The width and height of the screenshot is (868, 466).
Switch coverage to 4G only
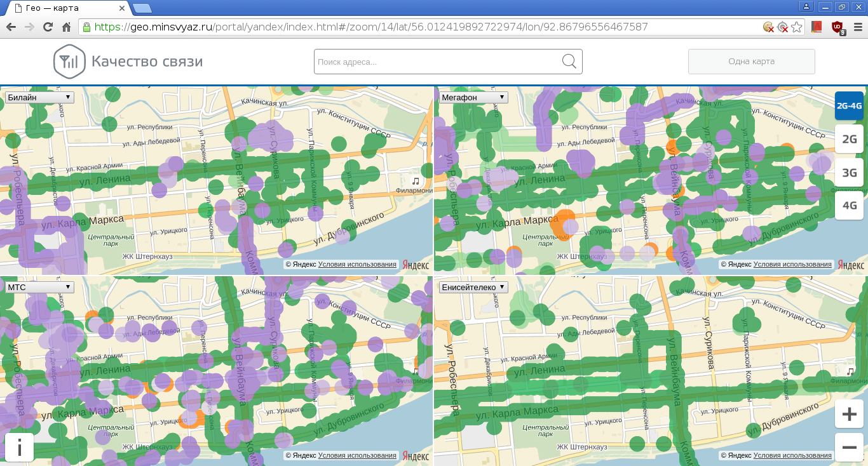click(849, 205)
